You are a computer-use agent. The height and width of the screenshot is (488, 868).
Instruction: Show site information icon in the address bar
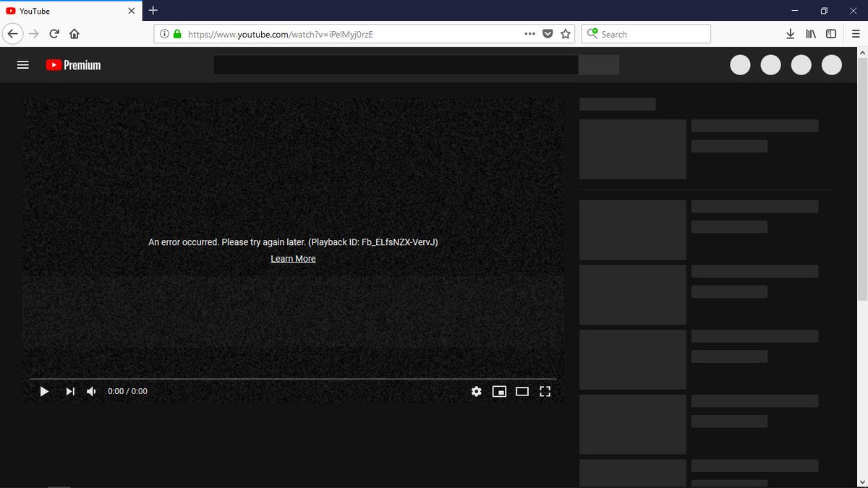(x=164, y=34)
